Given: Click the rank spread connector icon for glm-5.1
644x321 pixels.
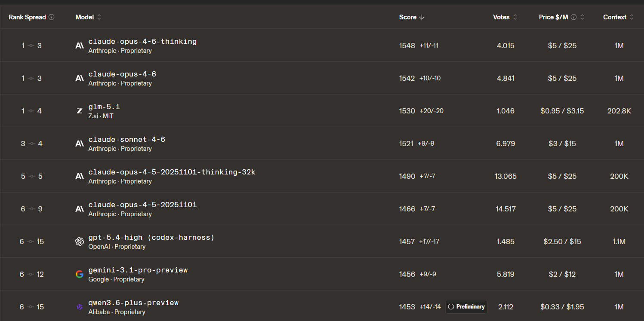Looking at the screenshot, I should 31,111.
